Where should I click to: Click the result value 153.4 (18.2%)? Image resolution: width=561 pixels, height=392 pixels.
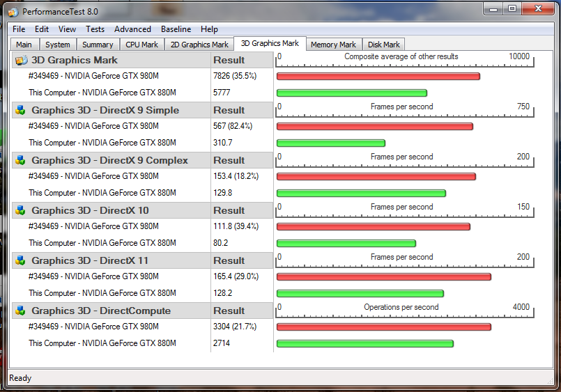pos(236,176)
